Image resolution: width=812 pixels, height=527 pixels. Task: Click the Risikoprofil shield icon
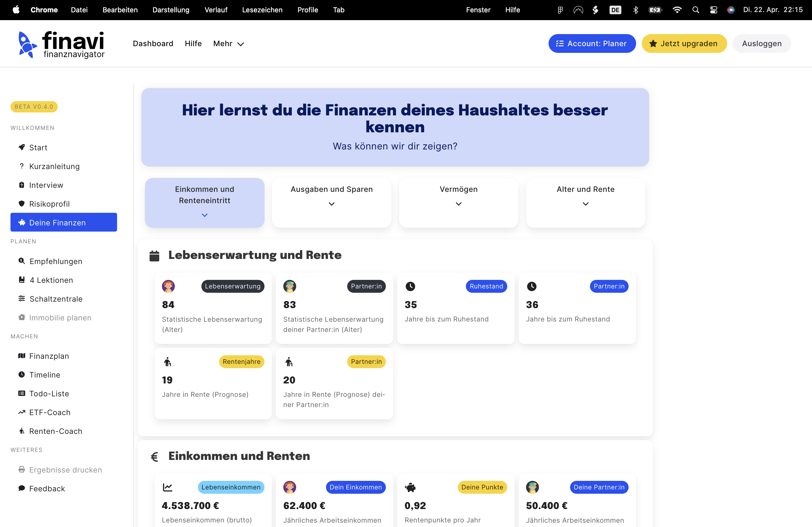21,203
